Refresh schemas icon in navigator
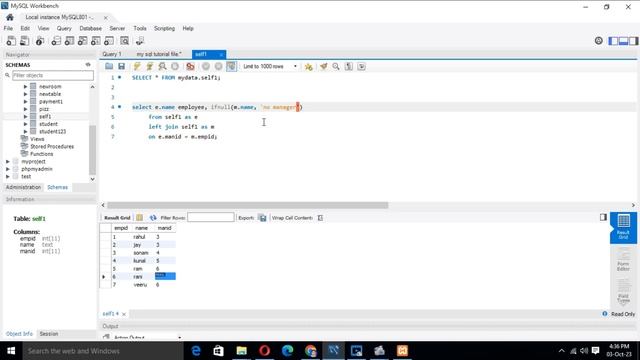This screenshot has height=360, width=640. 88,64
